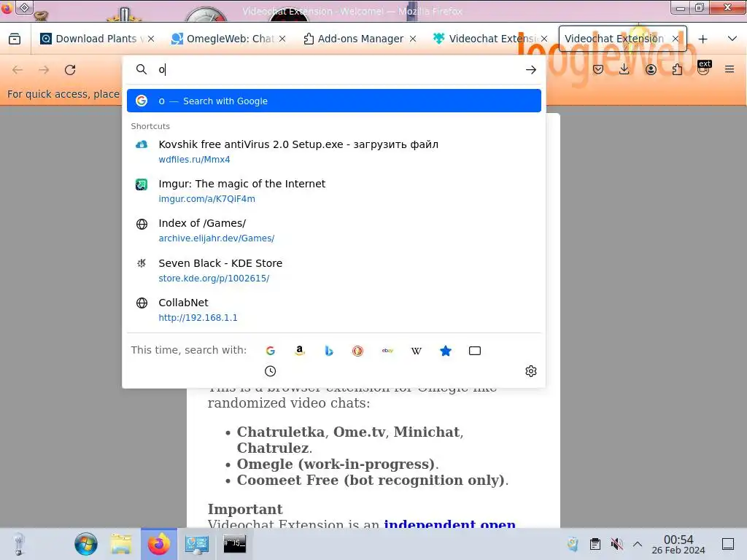
Task: Open the system settings taskbar icon
Action: [x=196, y=544]
